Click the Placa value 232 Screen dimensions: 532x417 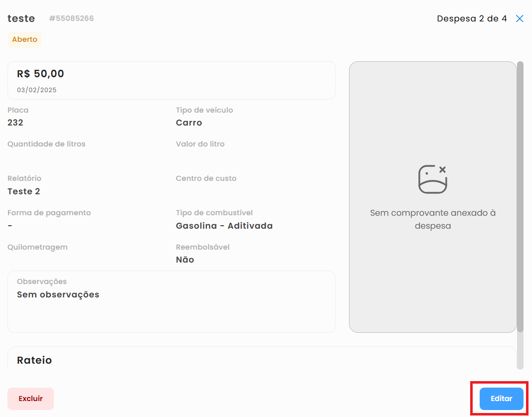pos(15,123)
